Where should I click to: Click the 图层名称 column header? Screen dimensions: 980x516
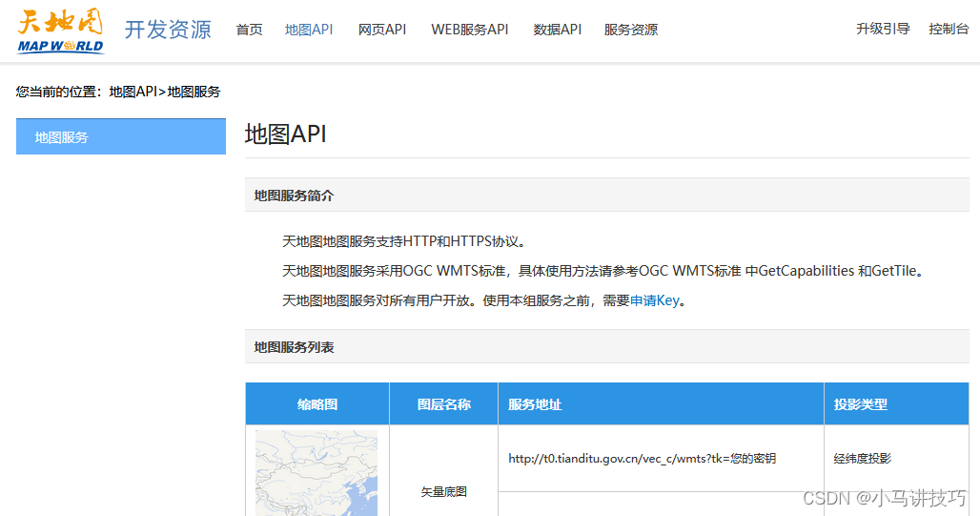pos(443,404)
